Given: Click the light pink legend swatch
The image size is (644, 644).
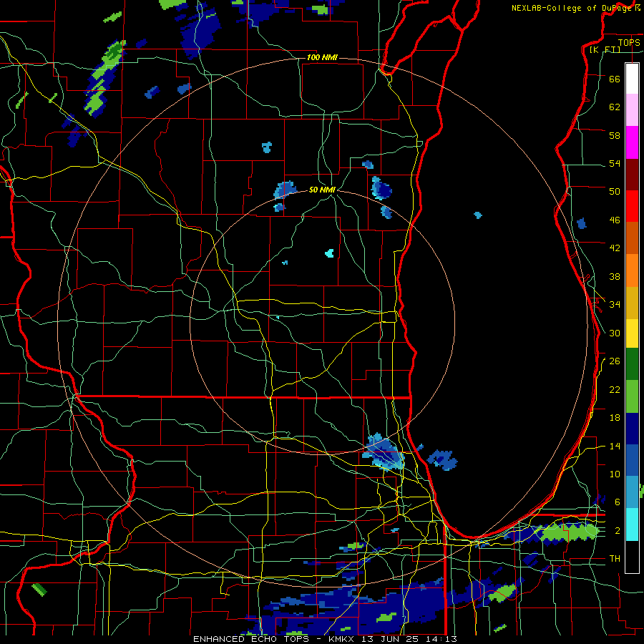Looking at the screenshot, I should [632, 110].
